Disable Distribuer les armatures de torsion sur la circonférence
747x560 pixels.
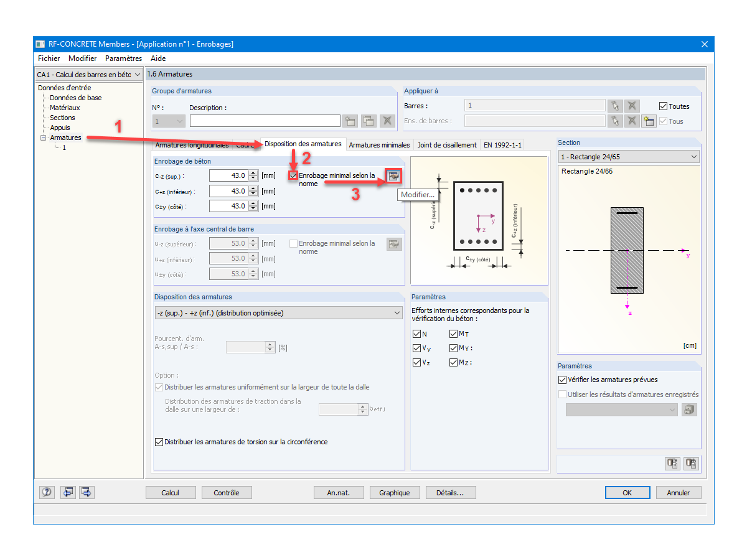click(x=159, y=442)
